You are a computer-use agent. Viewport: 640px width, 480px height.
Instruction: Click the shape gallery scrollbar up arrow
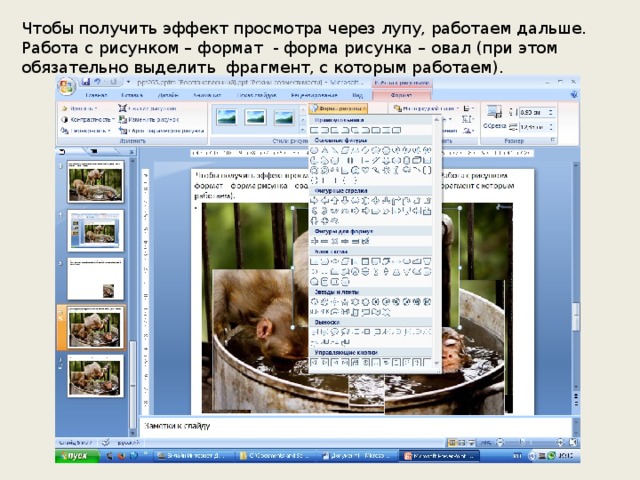pos(436,120)
